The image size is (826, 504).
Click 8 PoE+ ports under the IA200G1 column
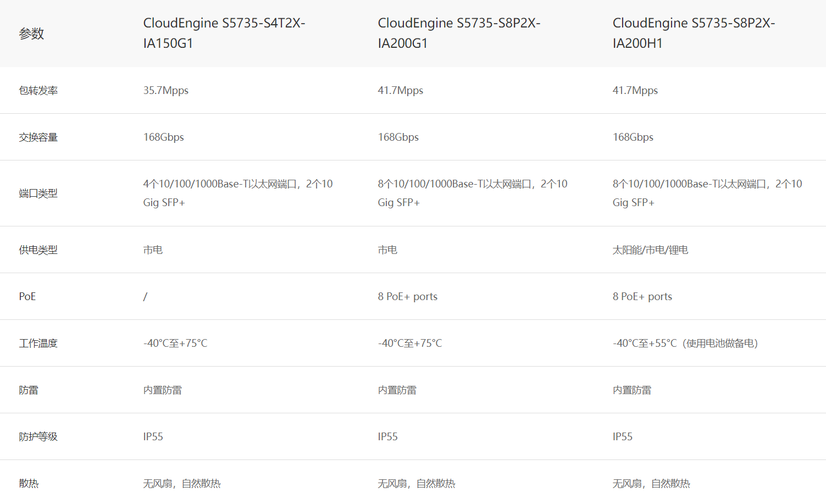[407, 297]
